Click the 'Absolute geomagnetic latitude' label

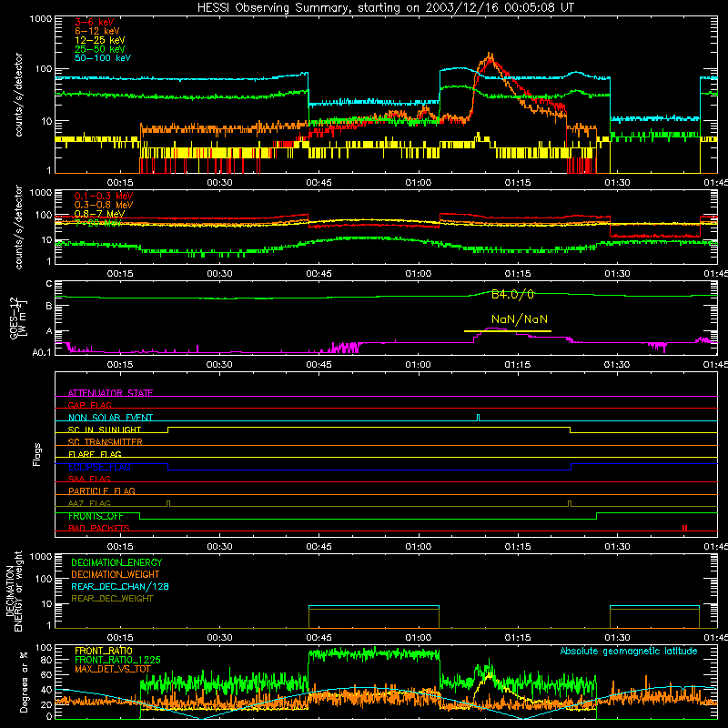click(629, 651)
